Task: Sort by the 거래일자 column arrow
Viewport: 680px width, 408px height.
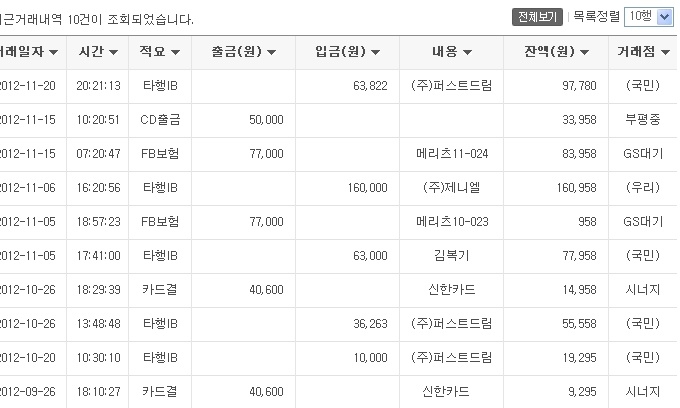Action: tap(53, 52)
